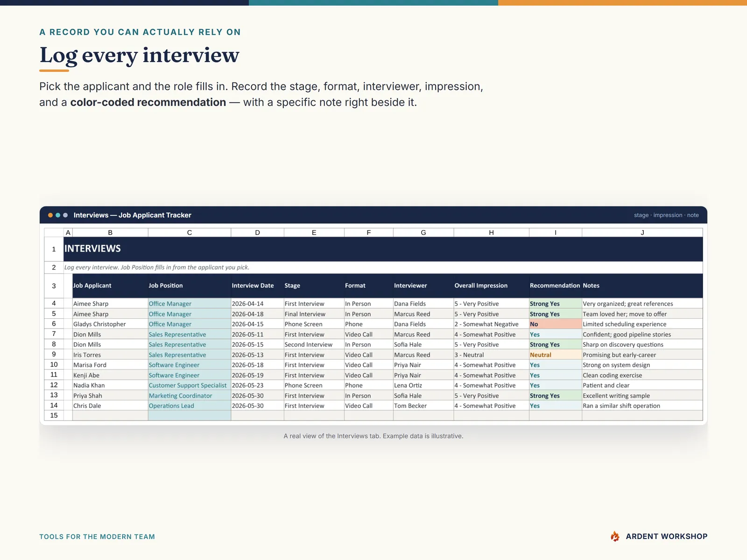Select the 2 - Somewhat Negative impression cell
This screenshot has height=560, width=747.
click(491, 324)
